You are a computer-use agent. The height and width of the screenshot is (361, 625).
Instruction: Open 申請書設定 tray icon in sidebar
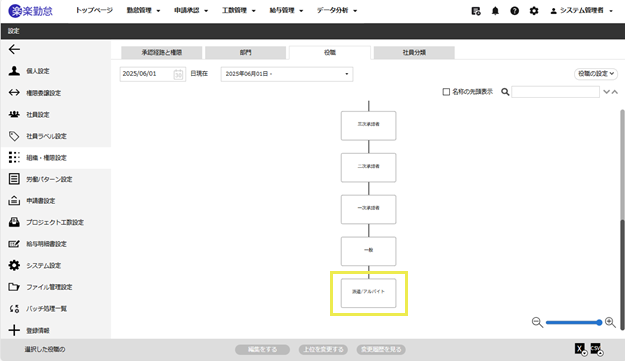tap(14, 200)
